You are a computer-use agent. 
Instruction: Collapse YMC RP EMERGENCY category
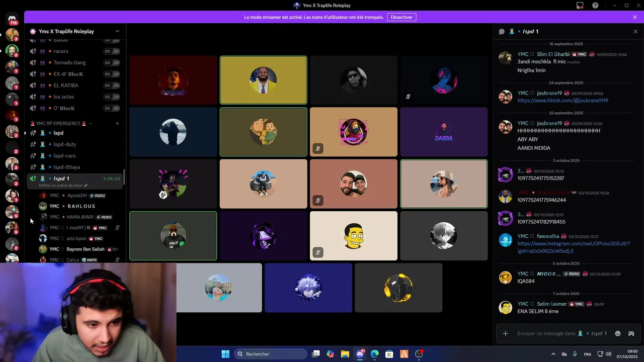[x=60, y=123]
